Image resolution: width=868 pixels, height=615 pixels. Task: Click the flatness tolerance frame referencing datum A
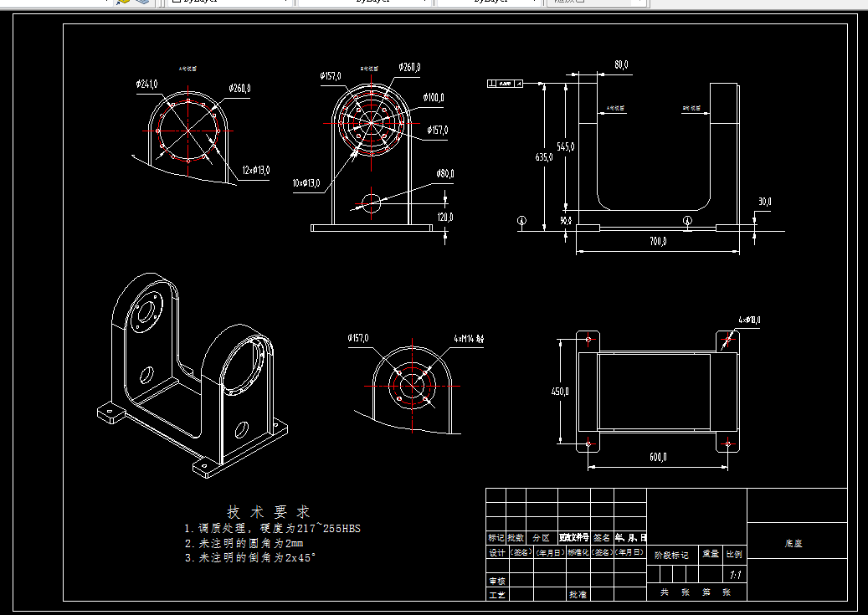tap(504, 84)
